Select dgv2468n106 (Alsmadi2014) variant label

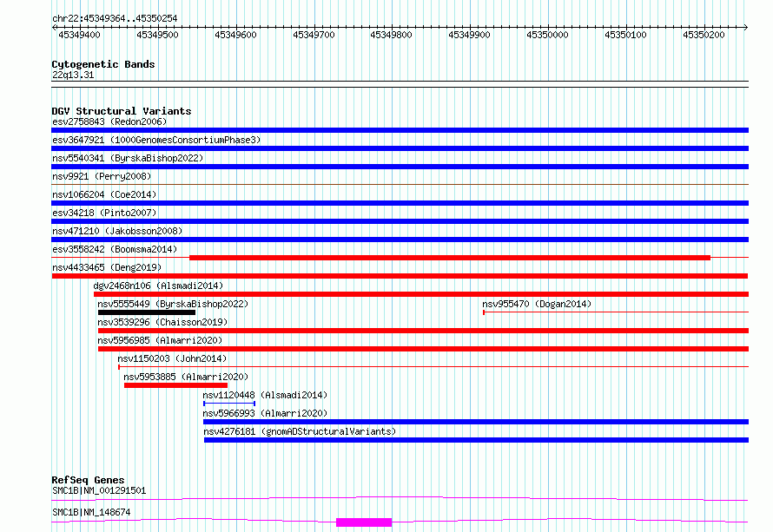pos(158,286)
